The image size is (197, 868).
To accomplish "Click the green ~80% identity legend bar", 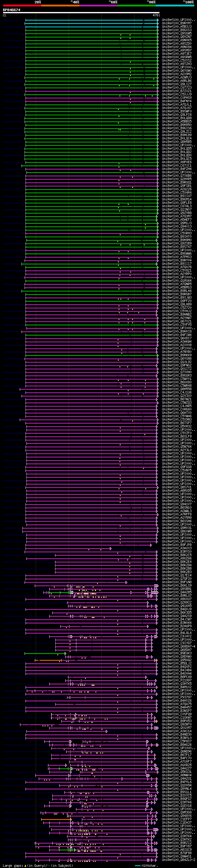I will coord(137,6).
